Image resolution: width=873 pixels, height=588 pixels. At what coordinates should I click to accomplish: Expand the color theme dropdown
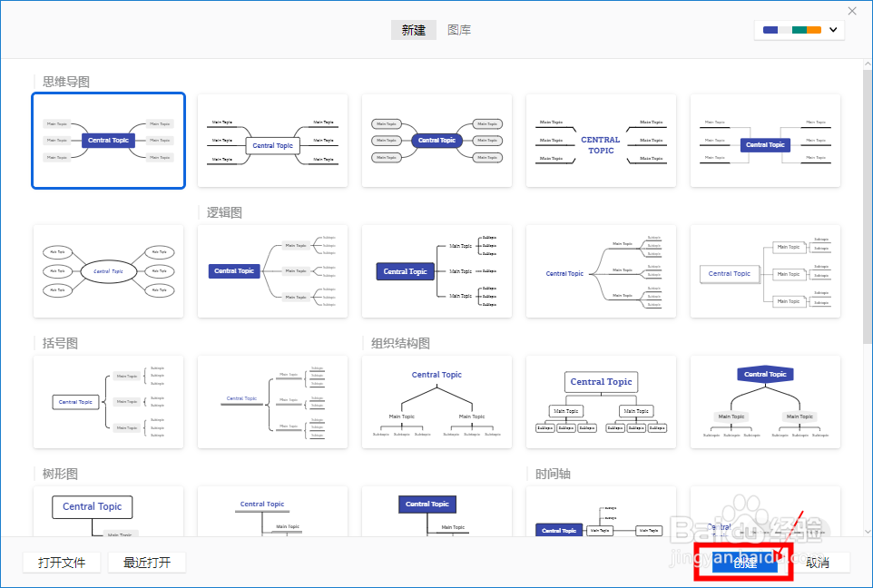click(x=799, y=30)
